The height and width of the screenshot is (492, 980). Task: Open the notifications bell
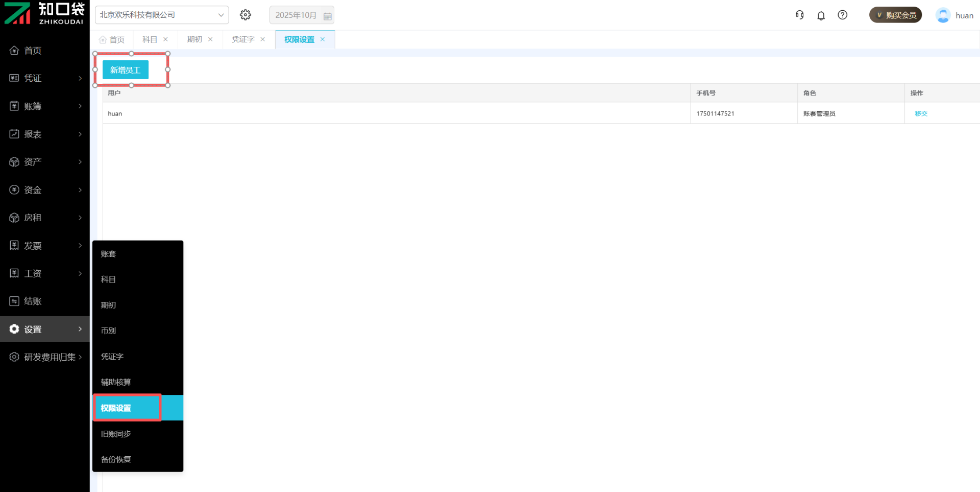[x=821, y=15]
